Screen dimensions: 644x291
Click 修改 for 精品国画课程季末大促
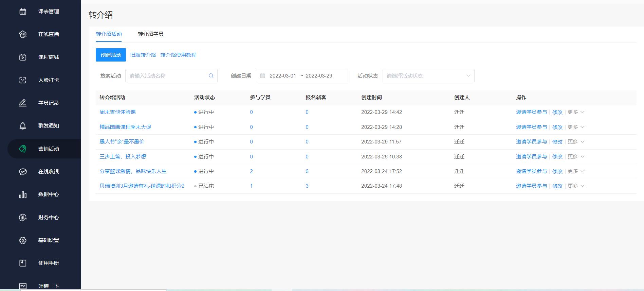click(557, 127)
